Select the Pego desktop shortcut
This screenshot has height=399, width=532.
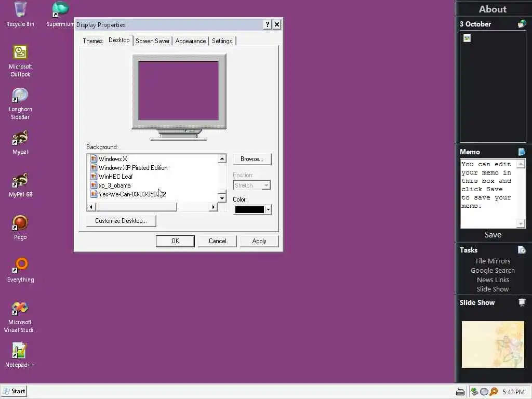tap(20, 228)
